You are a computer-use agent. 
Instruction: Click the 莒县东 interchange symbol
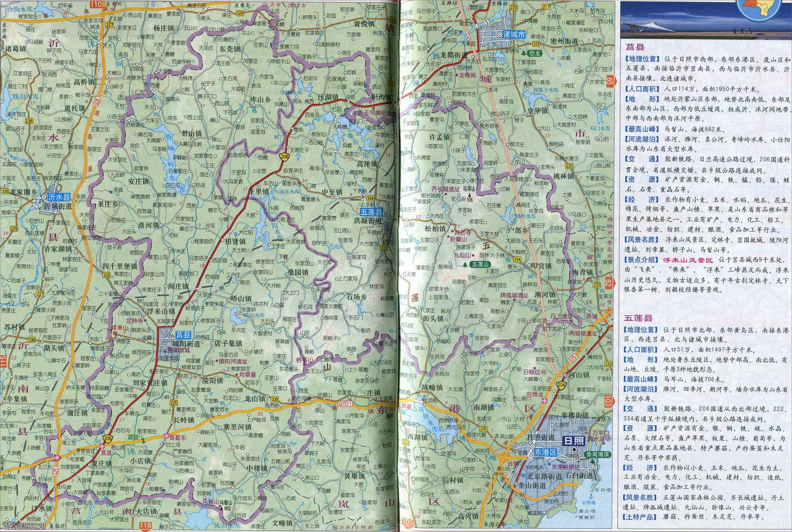[x=166, y=436]
